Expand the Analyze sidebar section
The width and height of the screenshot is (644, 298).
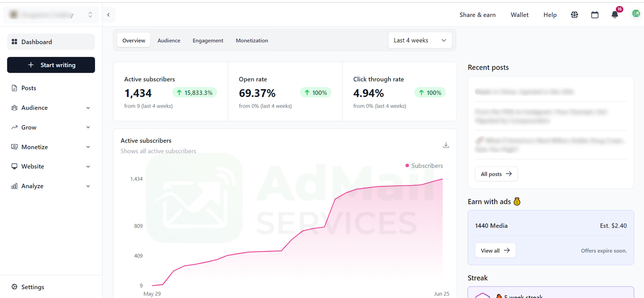[51, 186]
